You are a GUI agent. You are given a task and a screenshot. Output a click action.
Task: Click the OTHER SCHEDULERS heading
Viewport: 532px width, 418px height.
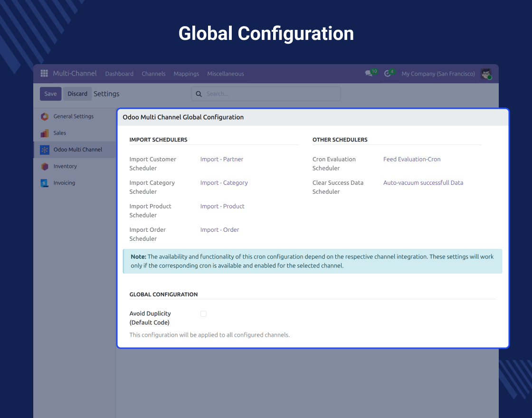click(340, 140)
